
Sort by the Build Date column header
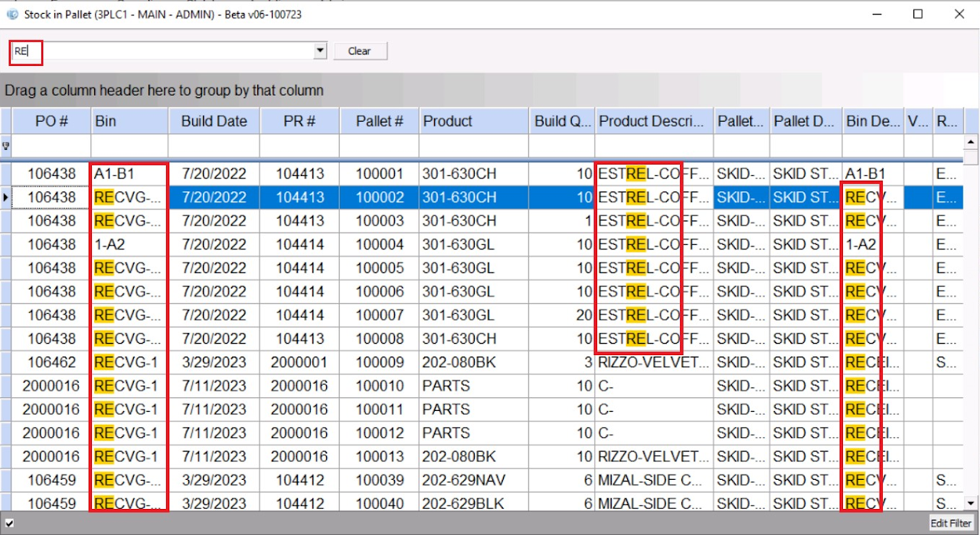click(x=214, y=121)
